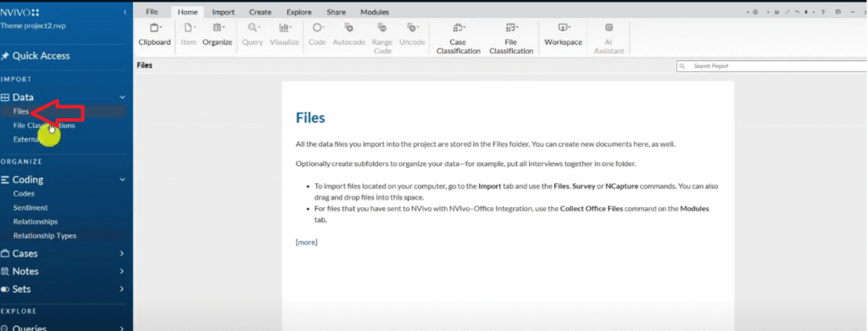Switch to the Home tab
This screenshot has height=331, width=868.
(187, 12)
